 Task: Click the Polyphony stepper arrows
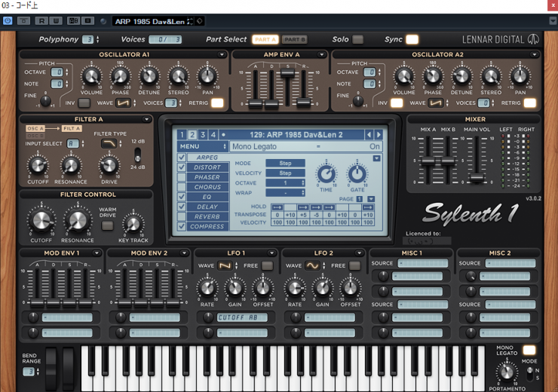[x=97, y=39]
